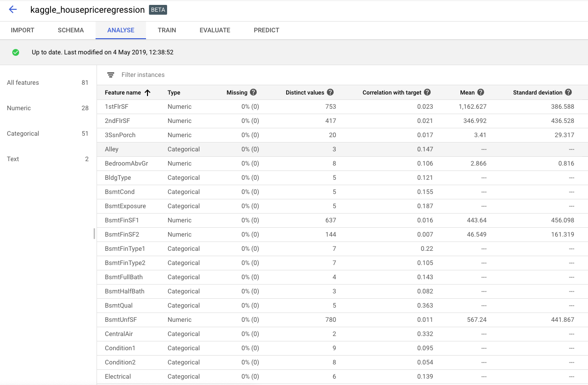Click the correlation value 0.363
Viewport: 588px width, 385px height.
click(425, 306)
